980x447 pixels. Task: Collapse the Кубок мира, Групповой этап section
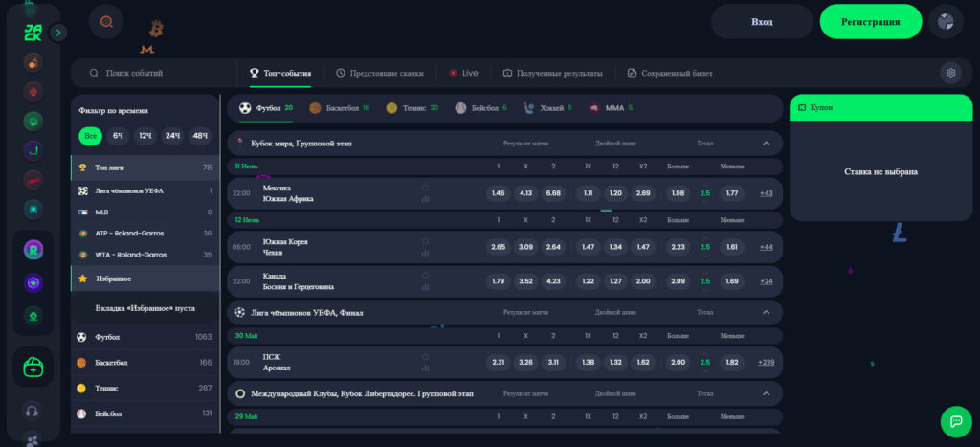point(767,144)
